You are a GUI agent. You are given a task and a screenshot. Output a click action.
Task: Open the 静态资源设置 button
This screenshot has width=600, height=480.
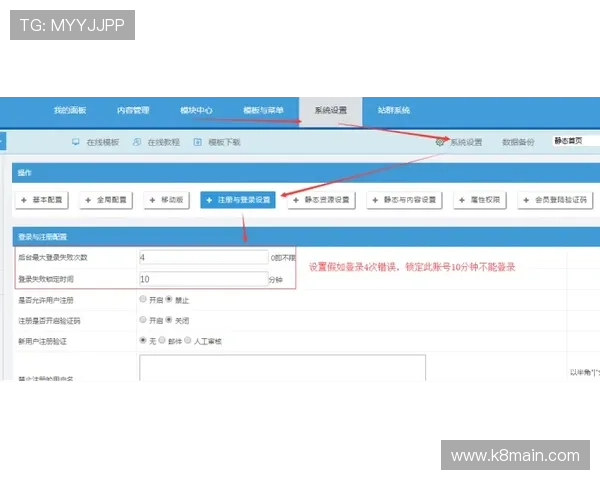(x=321, y=200)
